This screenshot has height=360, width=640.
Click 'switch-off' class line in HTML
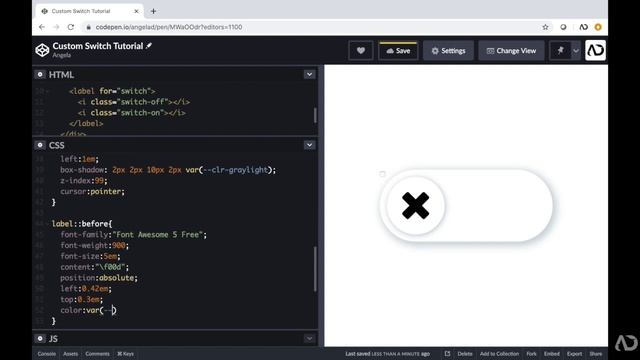pyautogui.click(x=134, y=102)
